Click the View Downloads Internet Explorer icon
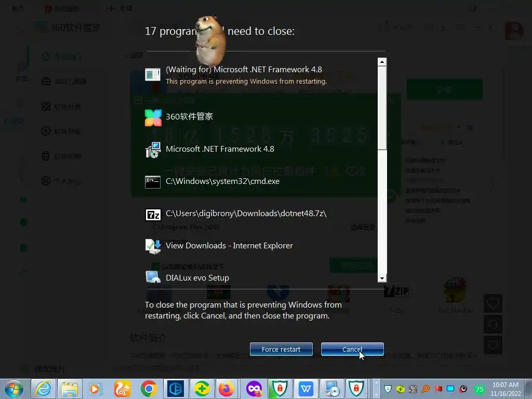This screenshot has height=399, width=532. point(153,247)
